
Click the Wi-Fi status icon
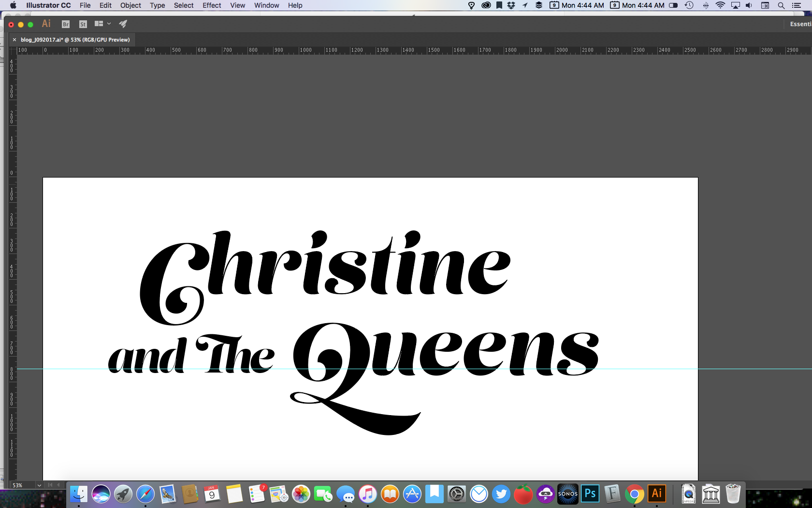click(x=720, y=5)
